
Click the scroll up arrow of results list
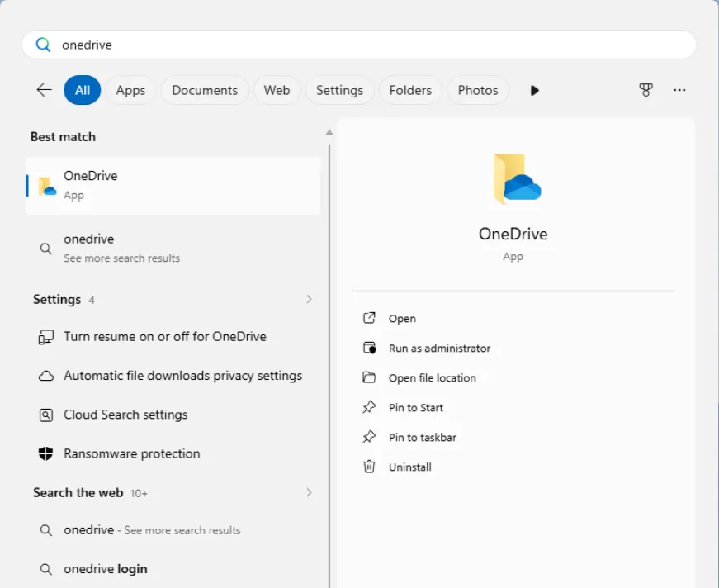pos(329,132)
